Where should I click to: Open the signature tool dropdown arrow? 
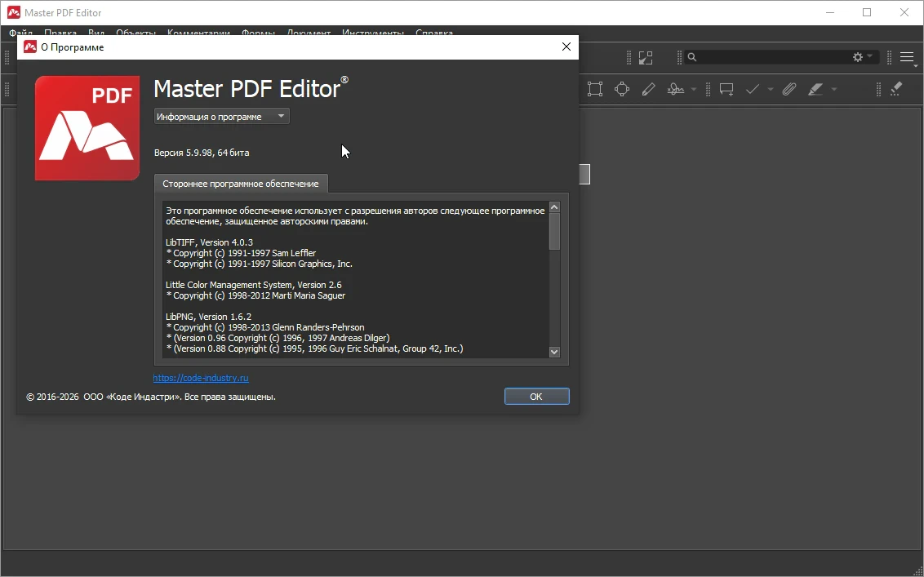point(694,90)
